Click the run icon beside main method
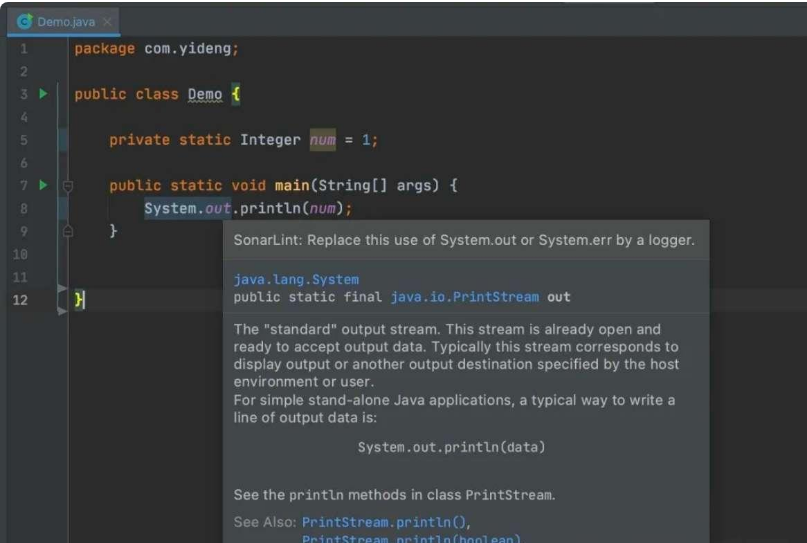Viewport: 807px width, 543px height. point(43,185)
